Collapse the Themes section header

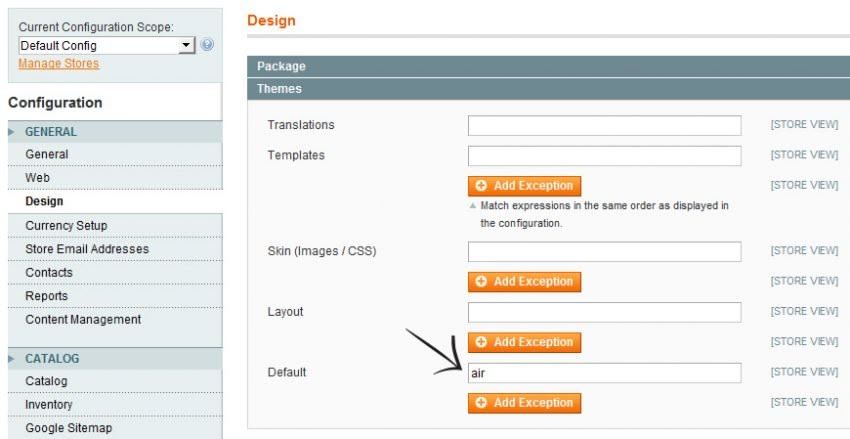click(x=549, y=89)
